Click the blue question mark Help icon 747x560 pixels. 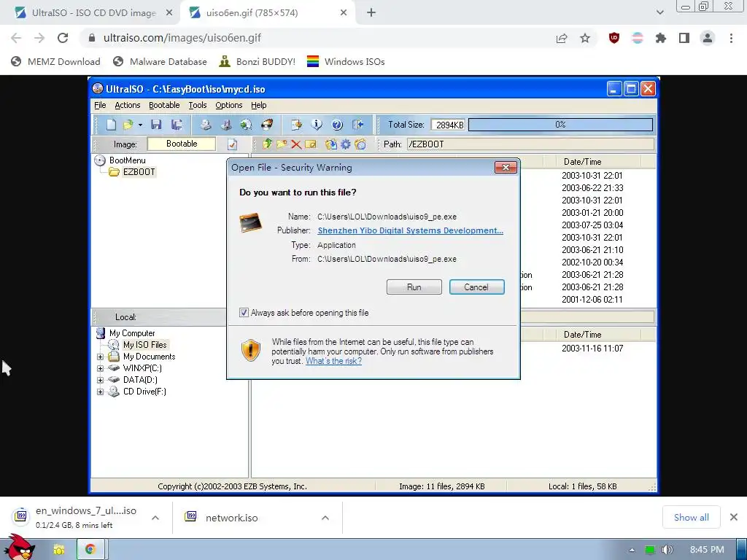pyautogui.click(x=337, y=125)
